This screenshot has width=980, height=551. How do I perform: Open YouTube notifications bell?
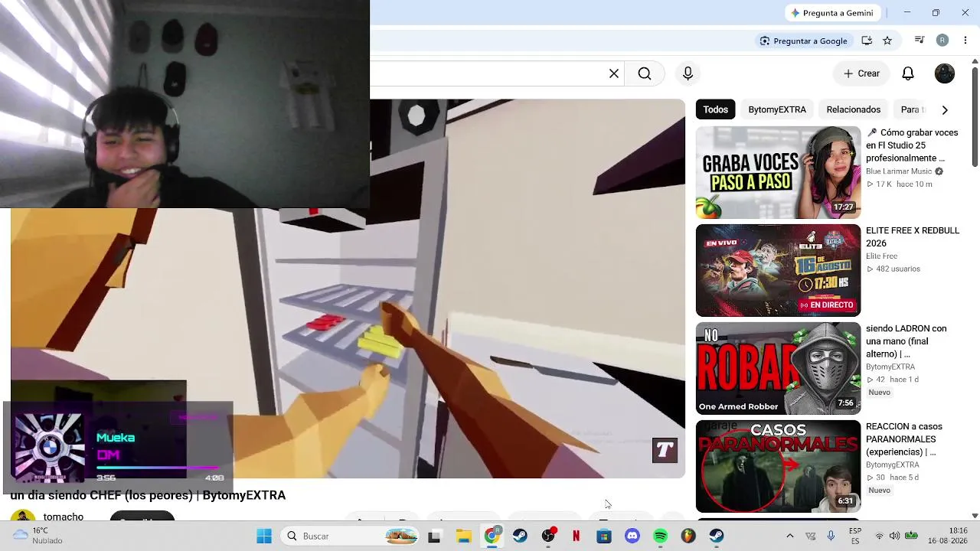pos(908,73)
